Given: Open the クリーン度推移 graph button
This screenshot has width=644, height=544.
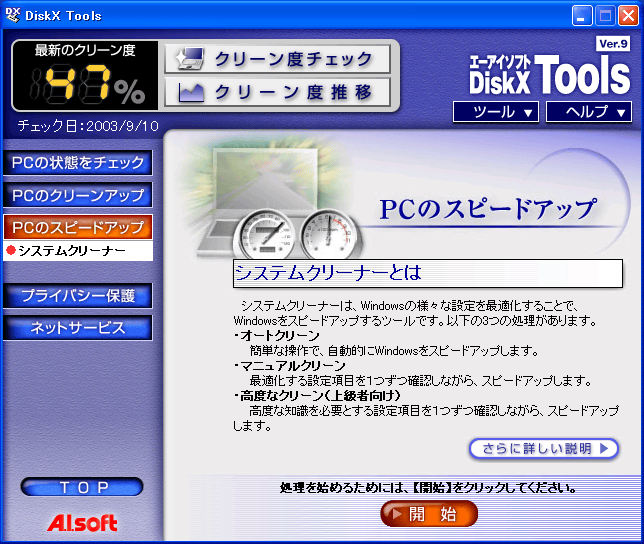Looking at the screenshot, I should (x=277, y=92).
